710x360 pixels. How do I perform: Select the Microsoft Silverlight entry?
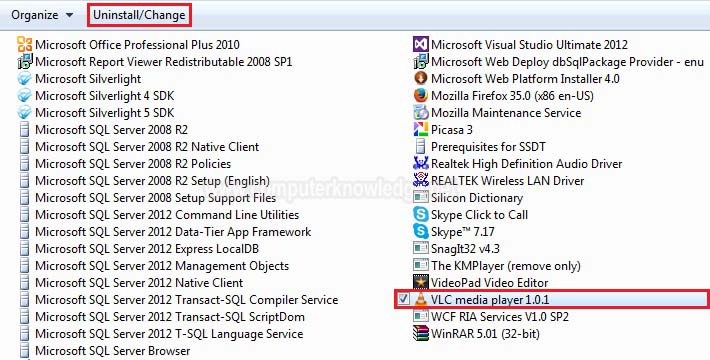tap(88, 79)
